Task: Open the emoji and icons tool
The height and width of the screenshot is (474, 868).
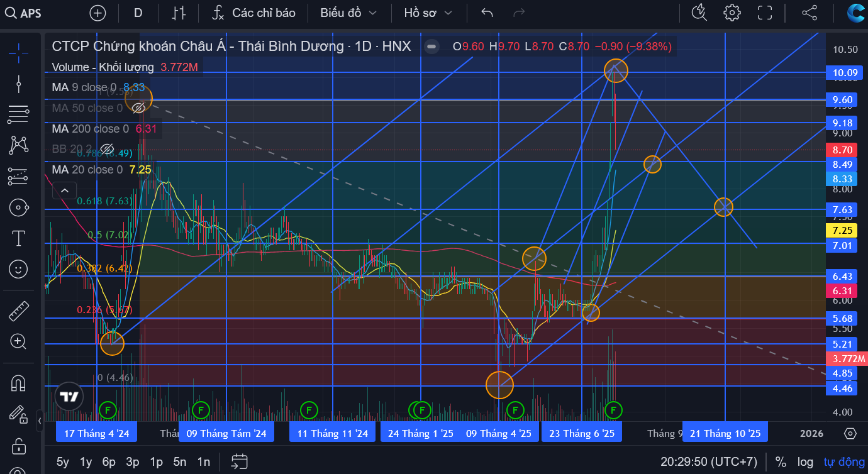Action: (x=18, y=269)
